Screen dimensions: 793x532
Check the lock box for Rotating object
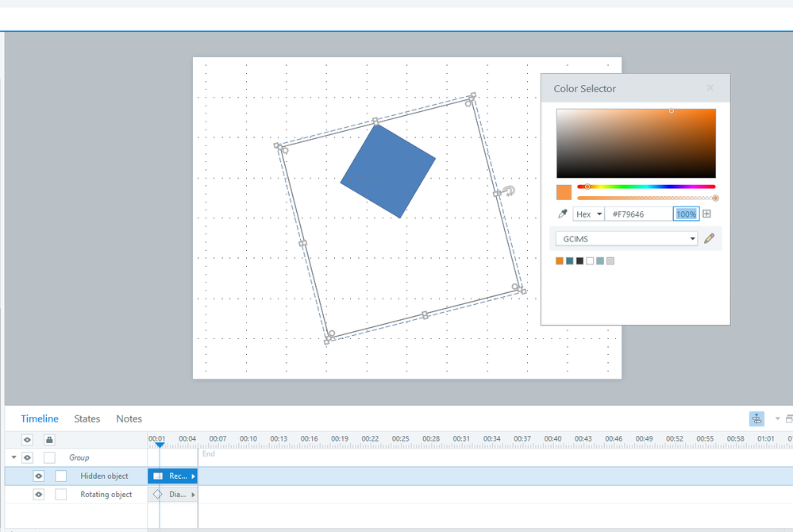(x=61, y=494)
